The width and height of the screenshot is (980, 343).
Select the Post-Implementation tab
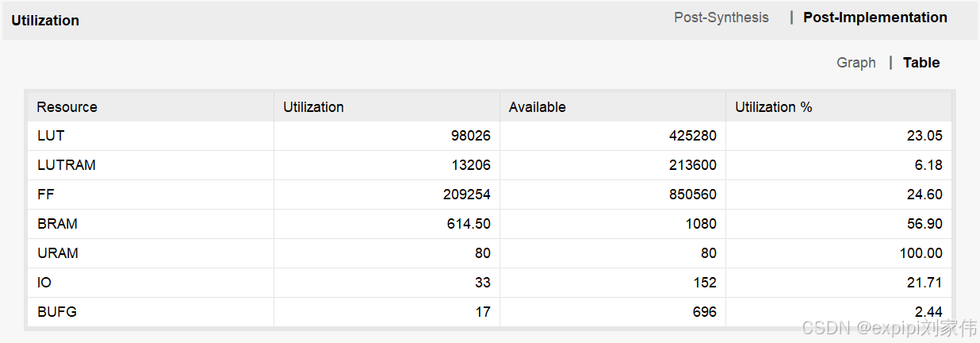point(875,17)
